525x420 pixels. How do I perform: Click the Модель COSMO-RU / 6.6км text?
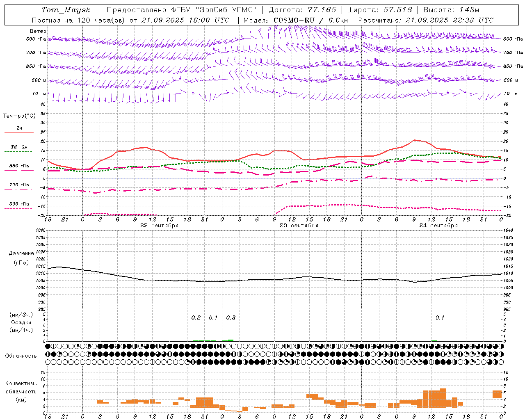pos(295,20)
